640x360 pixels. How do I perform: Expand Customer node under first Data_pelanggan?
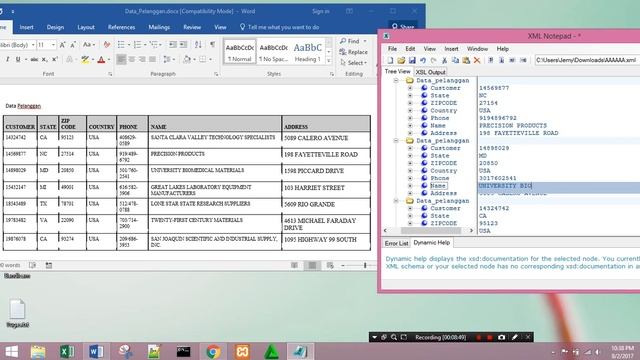coord(410,88)
